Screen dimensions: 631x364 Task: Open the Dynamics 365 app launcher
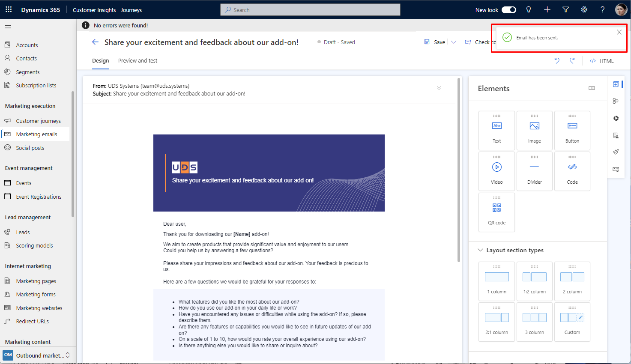[9, 9]
